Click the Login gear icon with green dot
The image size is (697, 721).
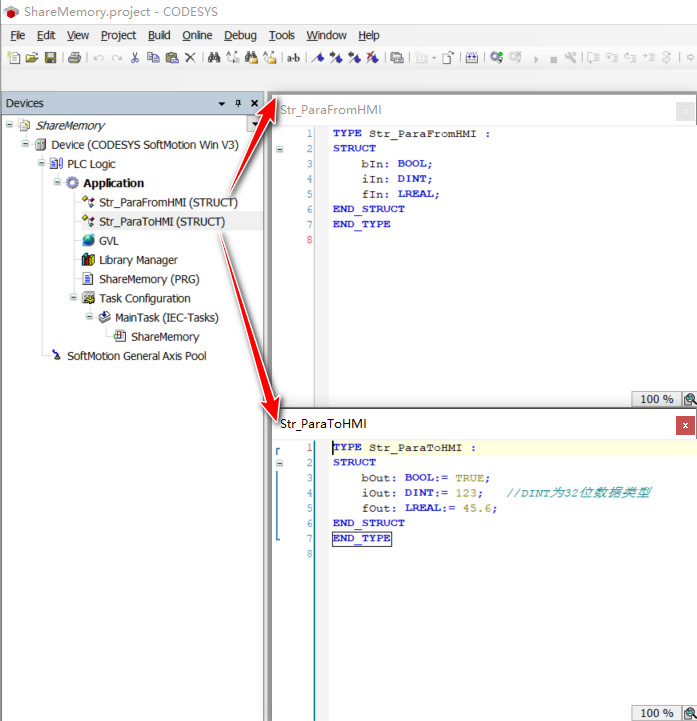click(x=497, y=57)
